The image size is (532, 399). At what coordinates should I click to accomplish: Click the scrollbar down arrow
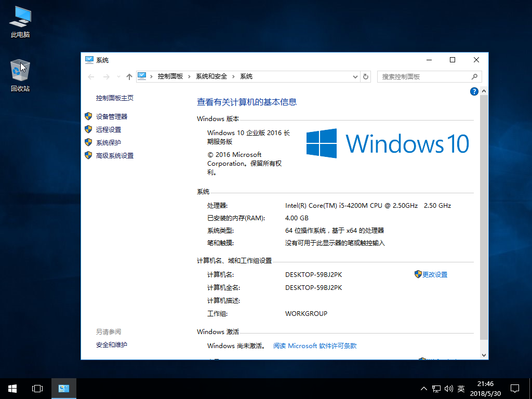click(x=484, y=355)
